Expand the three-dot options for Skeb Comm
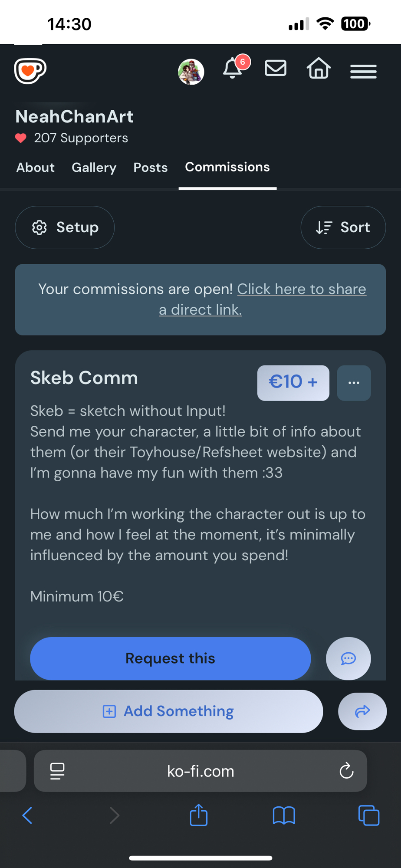The width and height of the screenshot is (401, 868). point(354,383)
